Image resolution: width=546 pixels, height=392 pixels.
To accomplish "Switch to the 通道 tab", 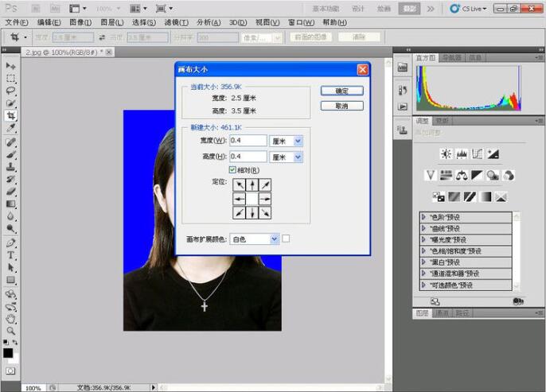I will coord(442,313).
